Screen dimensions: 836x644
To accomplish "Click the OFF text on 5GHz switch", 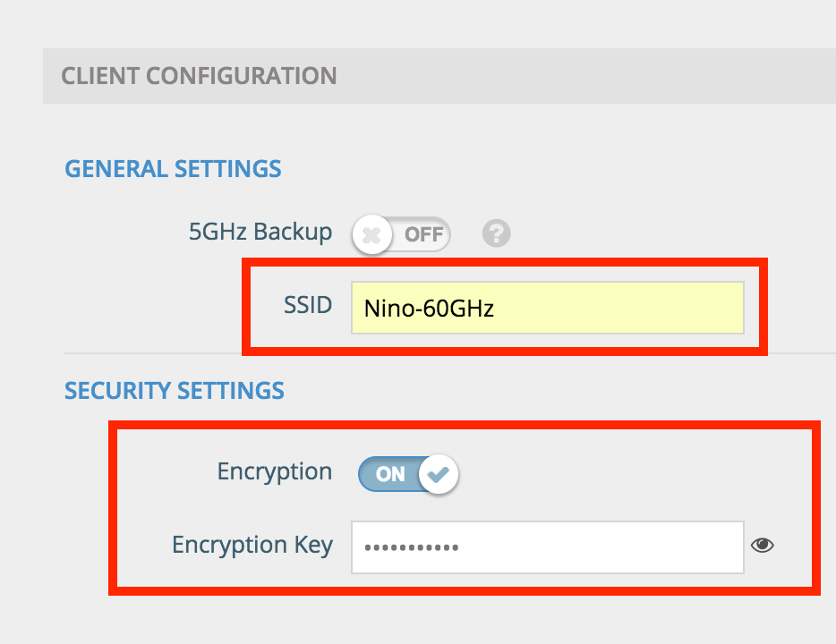I will tap(423, 234).
